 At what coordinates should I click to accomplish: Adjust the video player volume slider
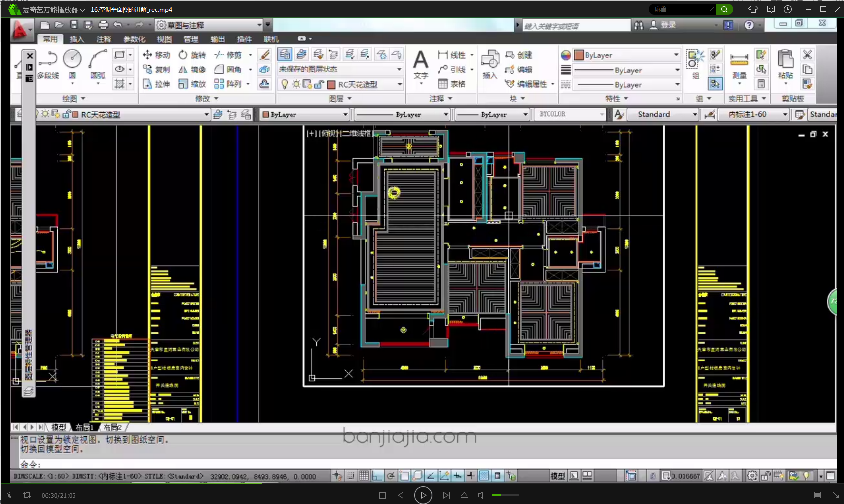pos(505,495)
